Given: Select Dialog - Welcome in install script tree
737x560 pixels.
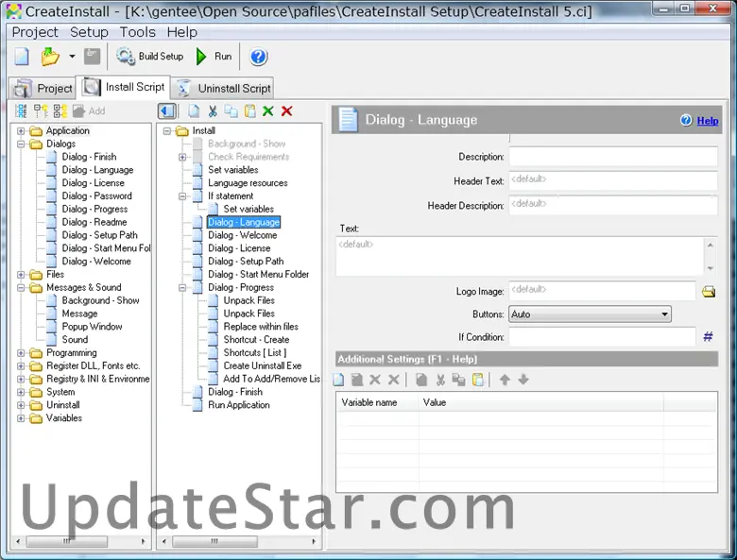Looking at the screenshot, I should [242, 235].
